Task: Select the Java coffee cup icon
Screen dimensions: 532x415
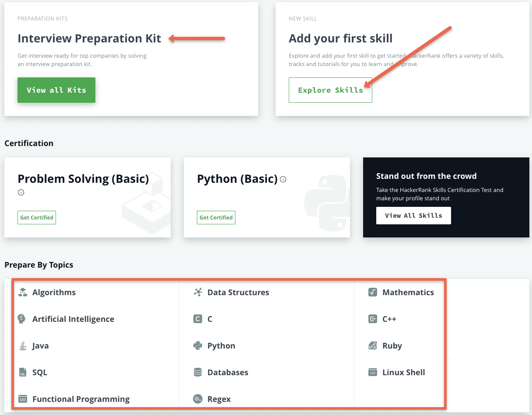Action: tap(22, 345)
